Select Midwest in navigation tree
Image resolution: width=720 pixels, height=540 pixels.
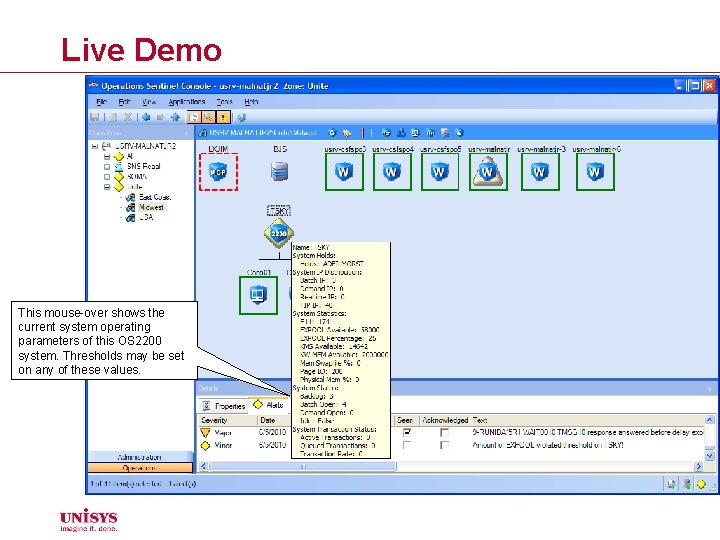coord(151,207)
